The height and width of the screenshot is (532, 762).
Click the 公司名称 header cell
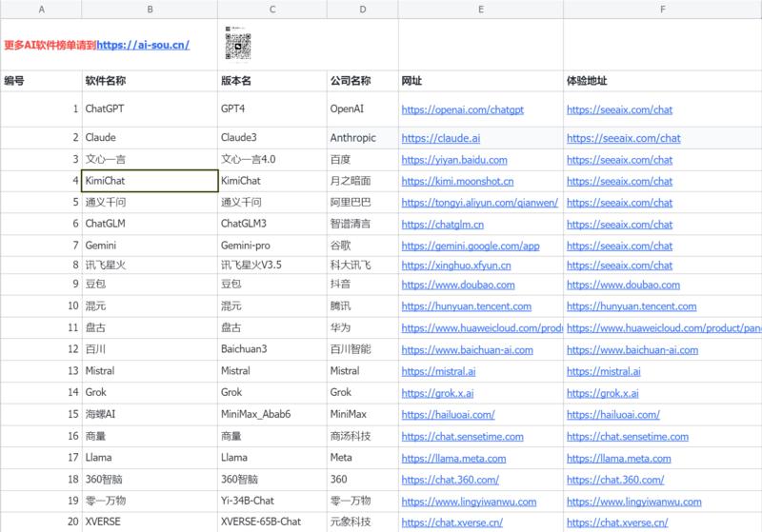click(351, 81)
